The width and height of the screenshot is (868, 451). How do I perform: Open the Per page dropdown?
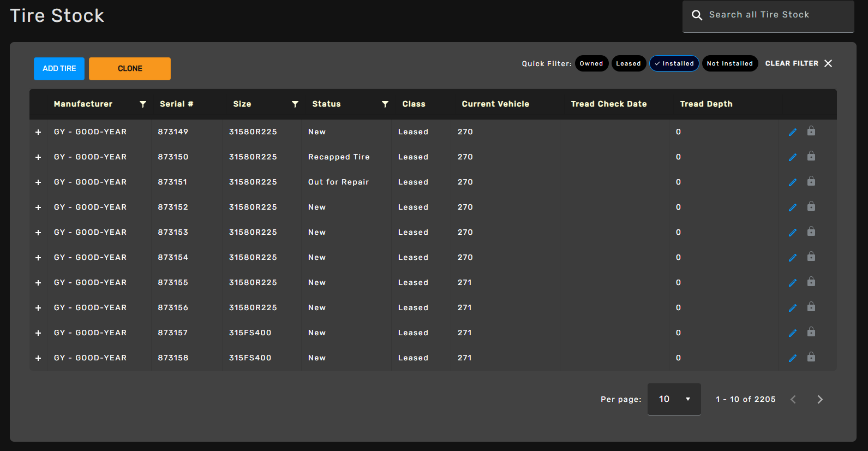[674, 399]
